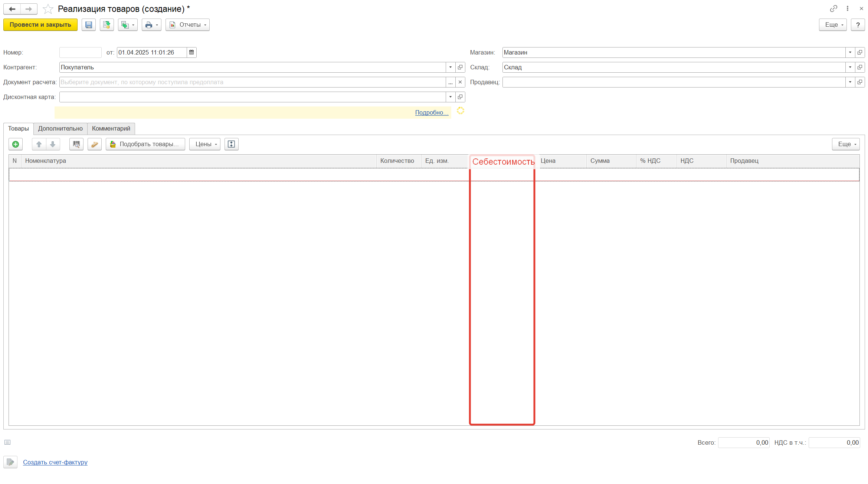The image size is (868, 484).
Task: Click Провести и закрыть button
Action: point(40,25)
